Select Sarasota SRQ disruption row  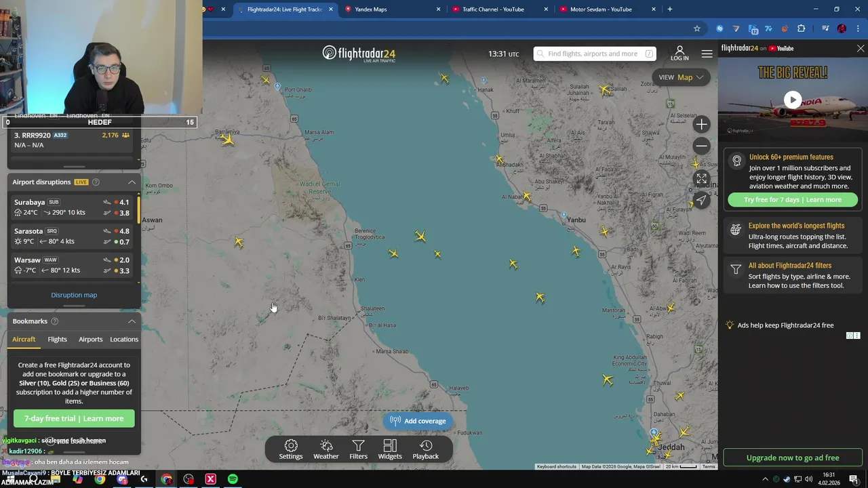pyautogui.click(x=73, y=237)
